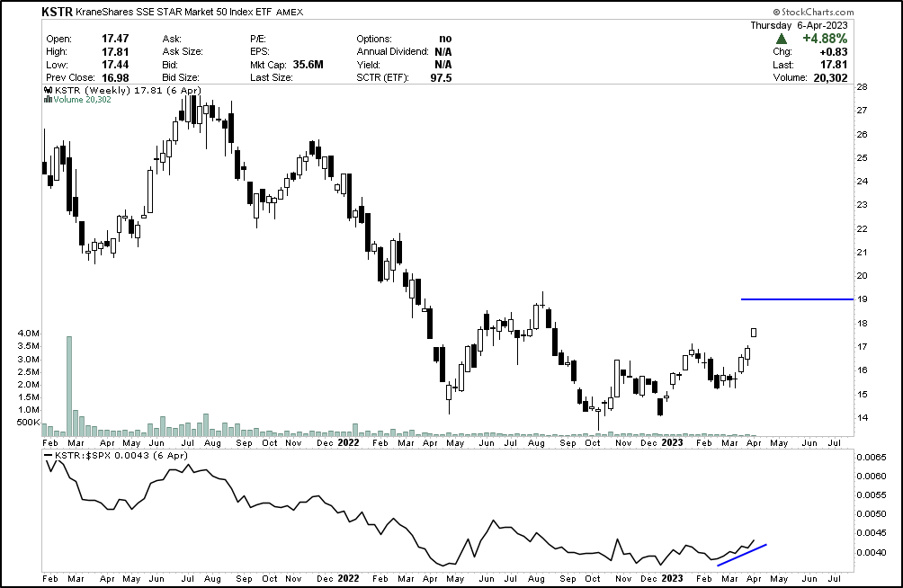Click price axis label 14
Image resolution: width=903 pixels, height=588 pixels.
pyautogui.click(x=863, y=418)
